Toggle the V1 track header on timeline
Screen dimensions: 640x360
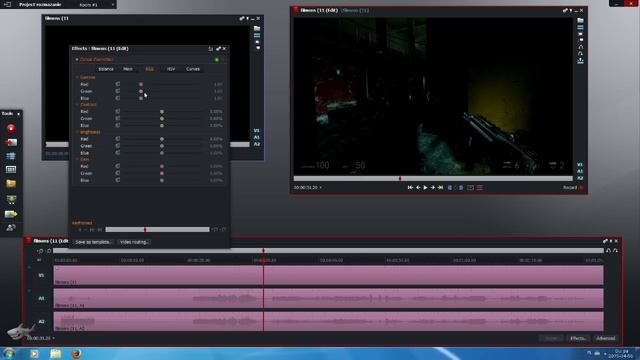[41, 276]
